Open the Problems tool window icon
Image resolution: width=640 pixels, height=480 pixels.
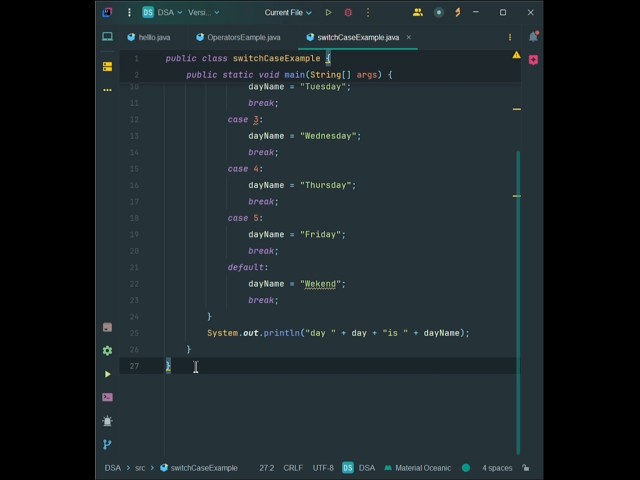click(x=107, y=421)
